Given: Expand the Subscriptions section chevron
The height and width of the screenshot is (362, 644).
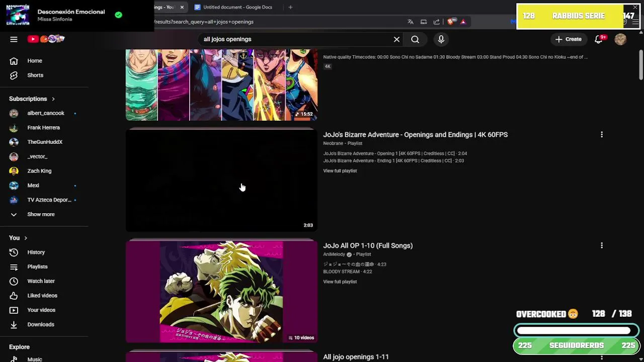Looking at the screenshot, I should [x=53, y=99].
